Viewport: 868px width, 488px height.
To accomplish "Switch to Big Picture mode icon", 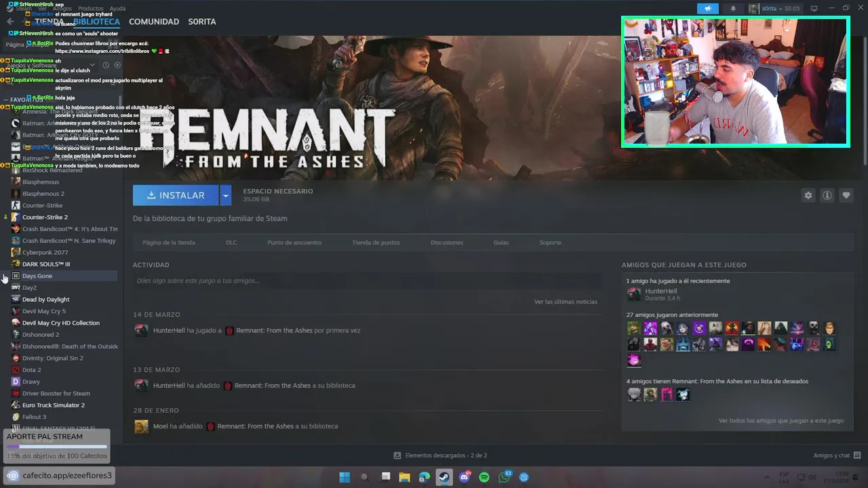I will click(814, 8).
